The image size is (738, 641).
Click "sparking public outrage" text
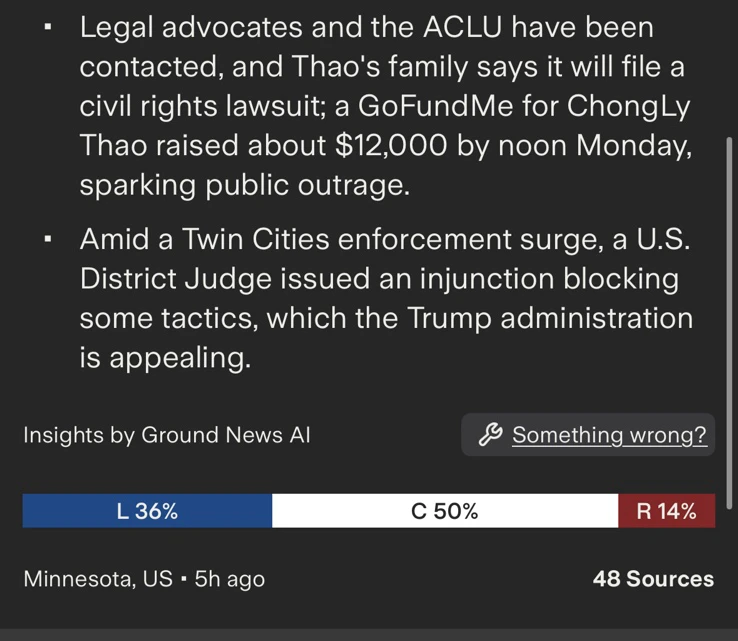point(244,186)
